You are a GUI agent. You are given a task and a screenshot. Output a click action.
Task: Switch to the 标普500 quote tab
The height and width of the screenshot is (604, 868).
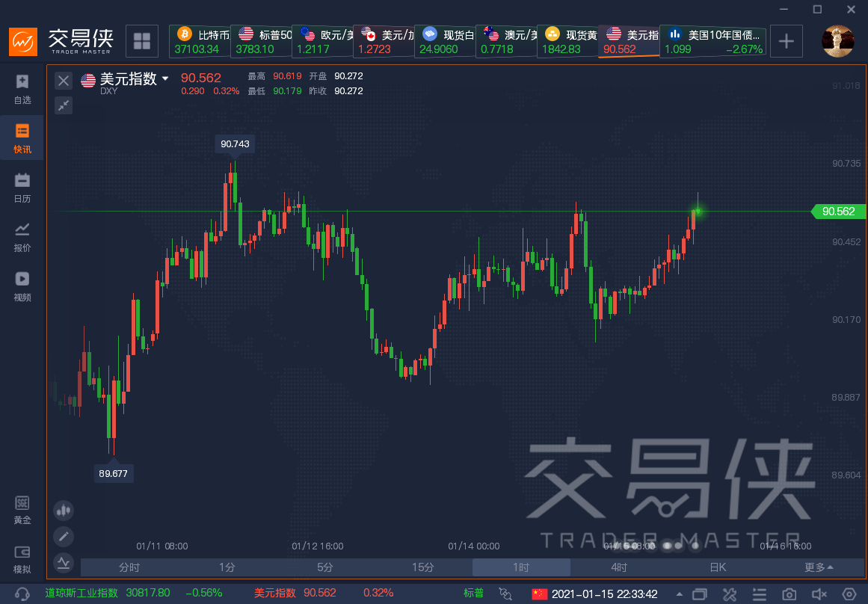pos(261,41)
